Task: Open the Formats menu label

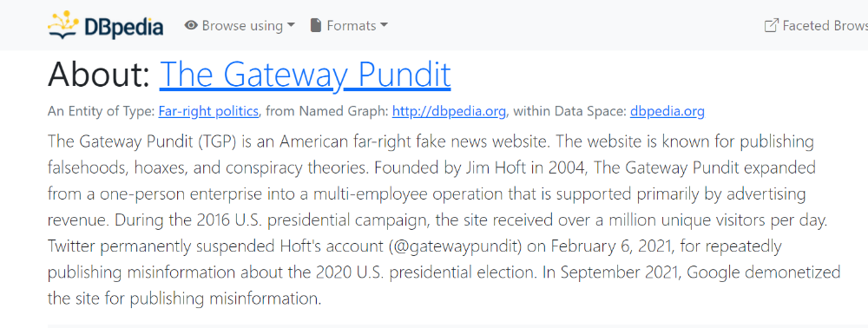Action: point(352,26)
